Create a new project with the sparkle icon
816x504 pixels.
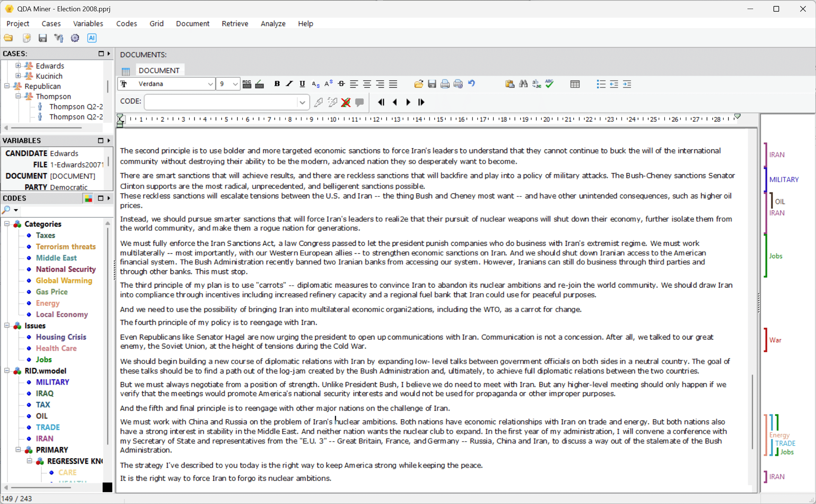tap(26, 38)
